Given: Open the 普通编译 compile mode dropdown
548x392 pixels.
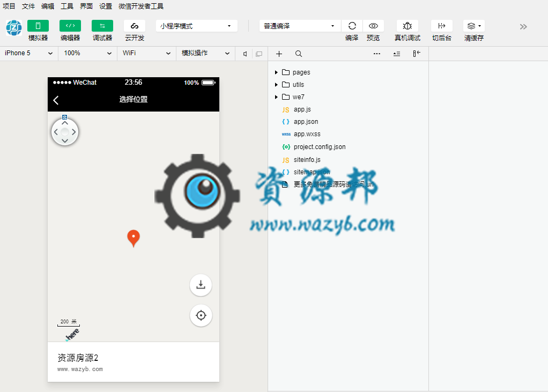Looking at the screenshot, I should click(x=300, y=26).
